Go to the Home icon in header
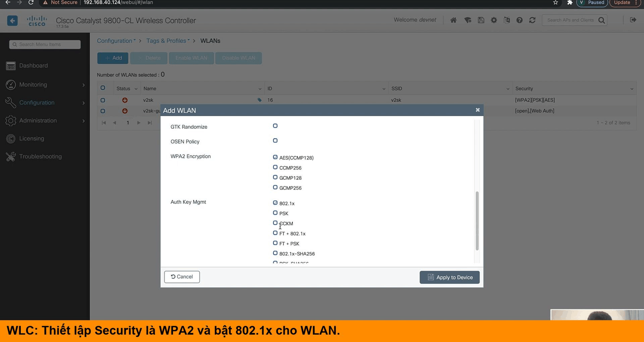The width and height of the screenshot is (644, 342). pyautogui.click(x=453, y=20)
